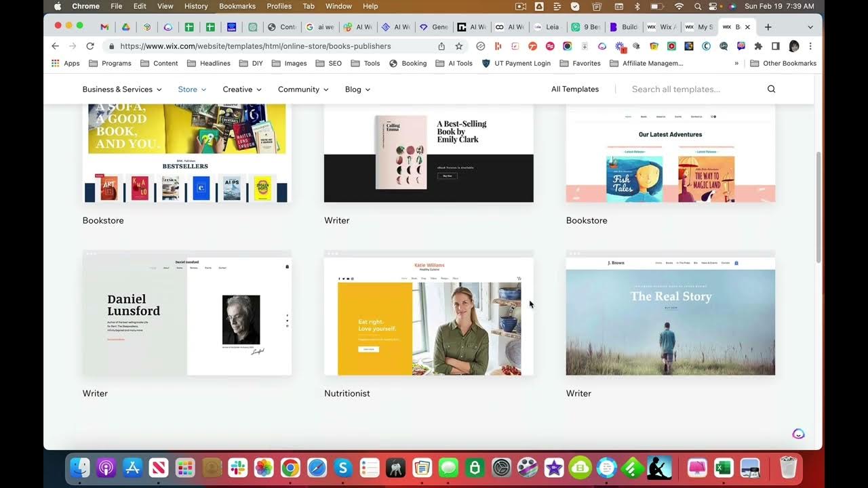Open the Katie Williams Nutritionist template
868x488 pixels.
point(429,312)
